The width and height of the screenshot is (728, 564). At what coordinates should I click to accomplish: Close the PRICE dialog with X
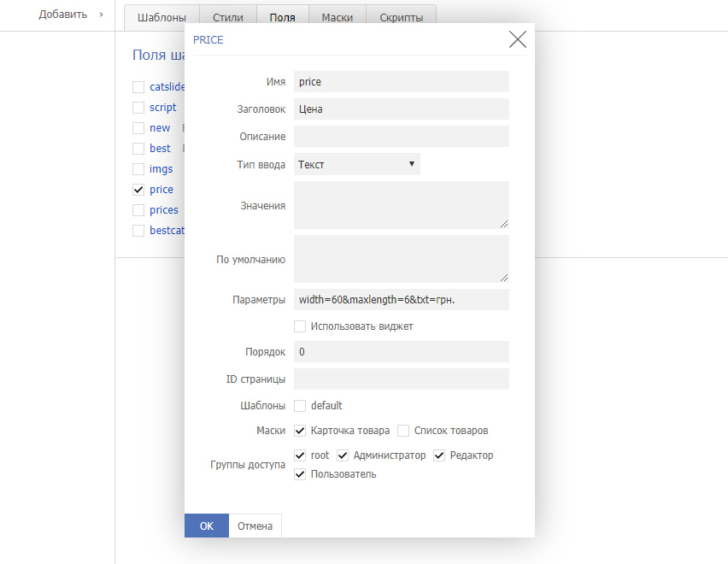(517, 39)
